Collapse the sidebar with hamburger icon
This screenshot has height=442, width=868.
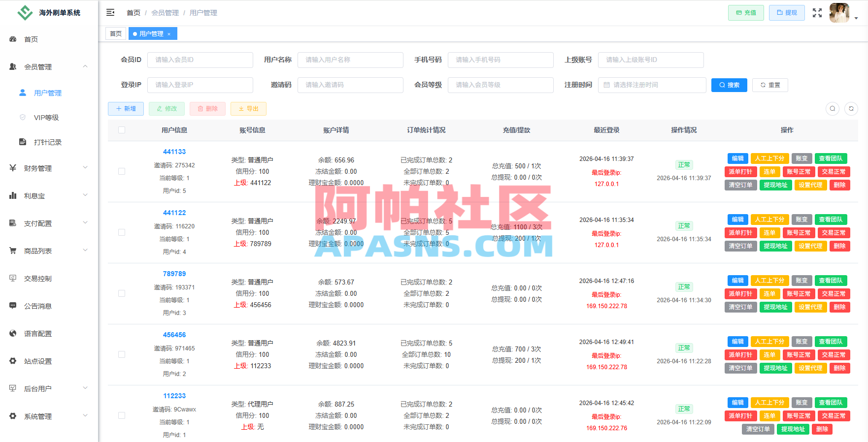[x=110, y=12]
